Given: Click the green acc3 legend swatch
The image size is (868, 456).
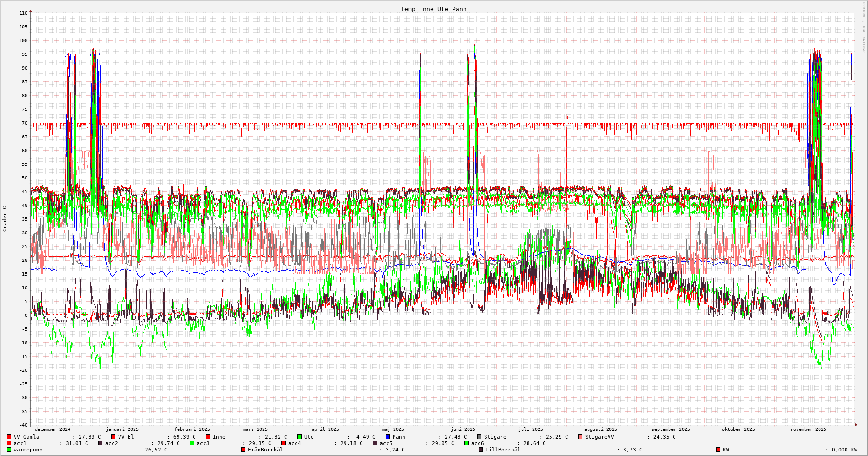Looking at the screenshot, I should click(192, 443).
